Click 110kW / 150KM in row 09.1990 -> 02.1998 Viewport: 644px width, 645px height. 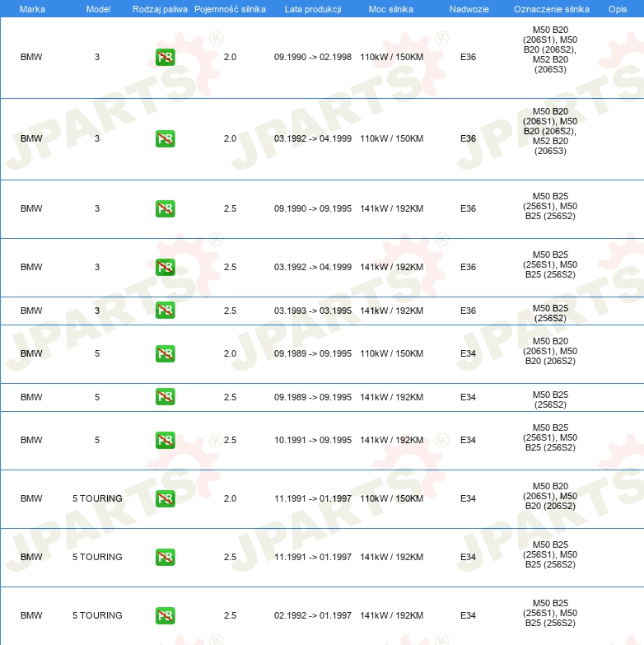pos(391,57)
